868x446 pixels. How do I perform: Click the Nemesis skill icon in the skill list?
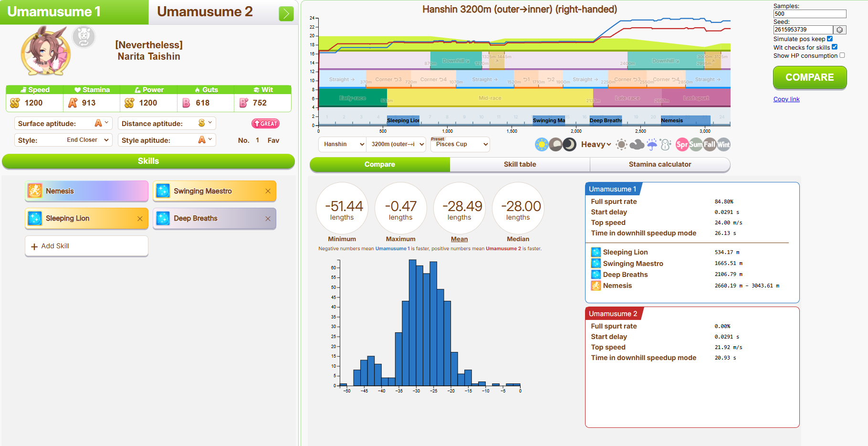(x=35, y=191)
